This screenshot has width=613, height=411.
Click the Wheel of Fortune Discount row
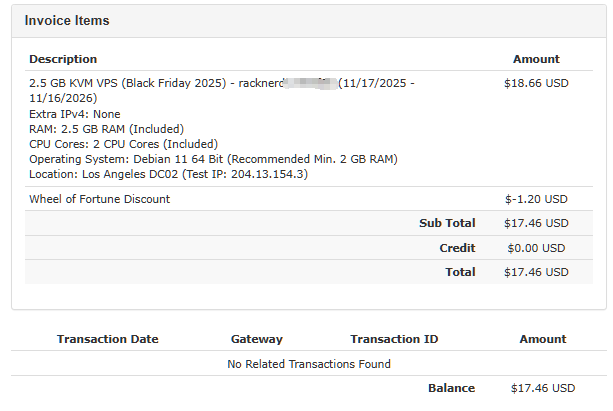[x=100, y=199]
